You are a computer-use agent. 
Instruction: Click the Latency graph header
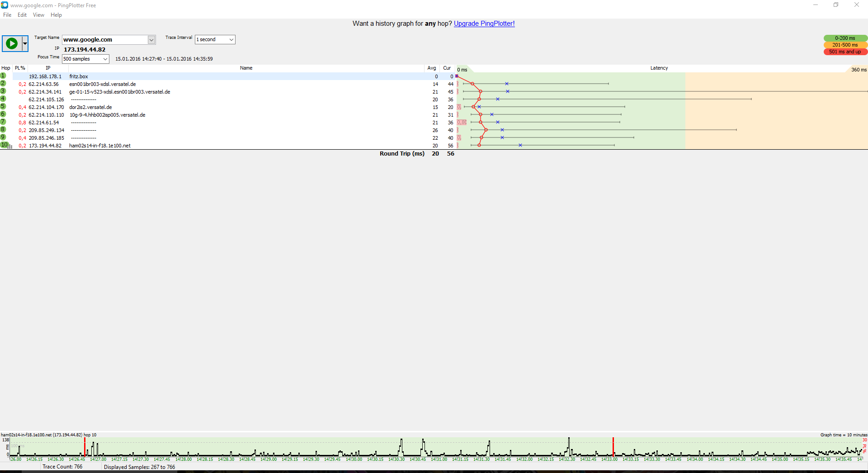click(x=659, y=68)
